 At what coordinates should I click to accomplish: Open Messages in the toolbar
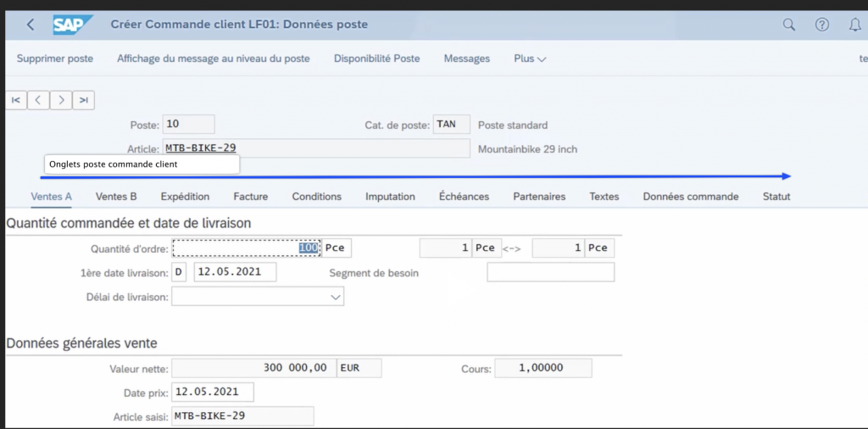pos(467,58)
